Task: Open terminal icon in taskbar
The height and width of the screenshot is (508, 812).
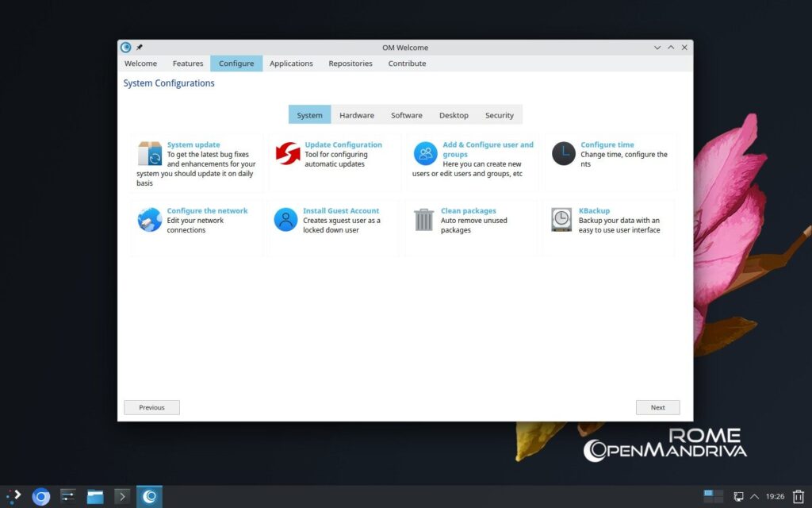Action: point(122,497)
